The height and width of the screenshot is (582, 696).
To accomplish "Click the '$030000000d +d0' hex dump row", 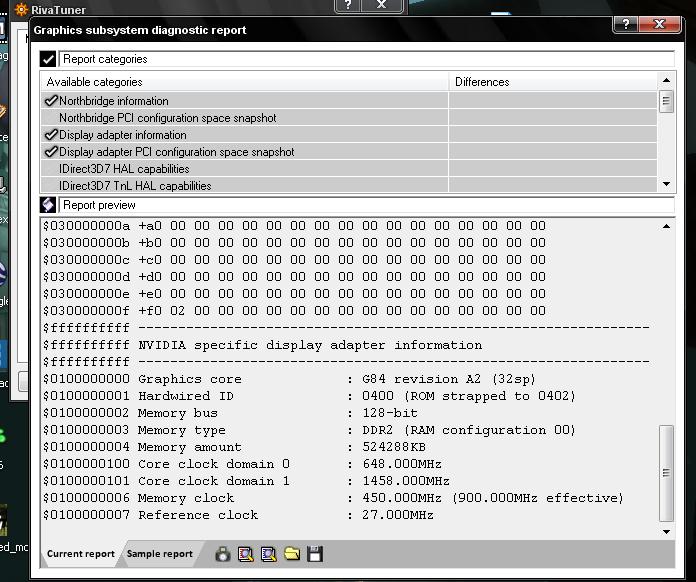I will 294,277.
